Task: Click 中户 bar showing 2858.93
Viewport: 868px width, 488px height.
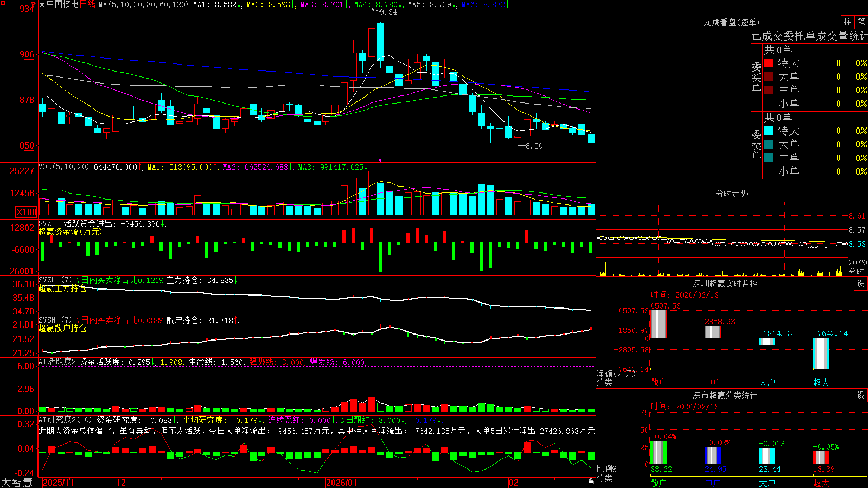Action: pyautogui.click(x=712, y=331)
